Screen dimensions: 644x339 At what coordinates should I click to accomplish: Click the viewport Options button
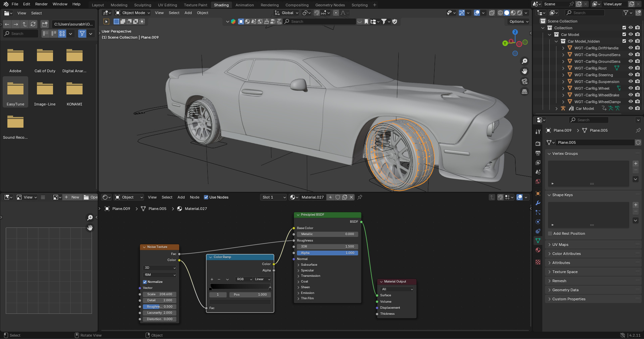518,22
